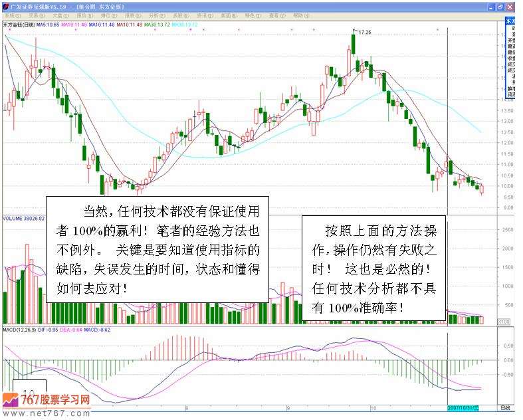The image size is (523, 420).
Task: Open the 大盘 menu
Action: 60,16
